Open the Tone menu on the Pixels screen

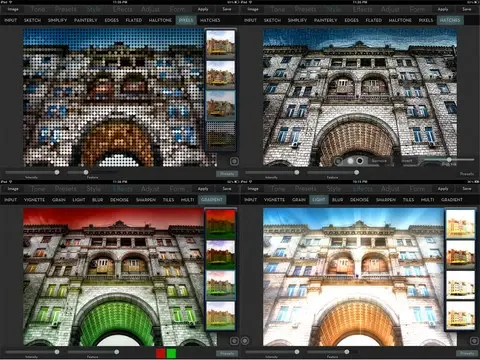(38, 9)
